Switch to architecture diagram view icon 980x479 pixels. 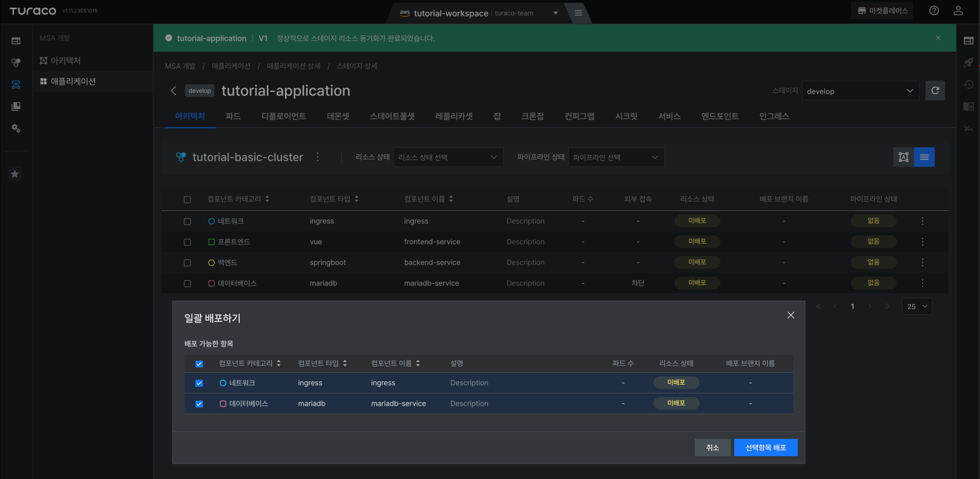[x=903, y=157]
